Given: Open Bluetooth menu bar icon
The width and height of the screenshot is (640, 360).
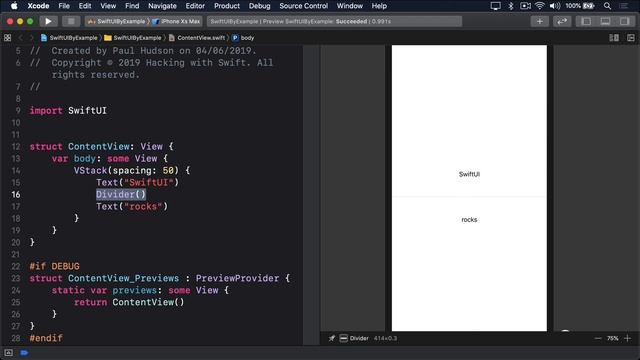Looking at the screenshot, I should pos(511,6).
